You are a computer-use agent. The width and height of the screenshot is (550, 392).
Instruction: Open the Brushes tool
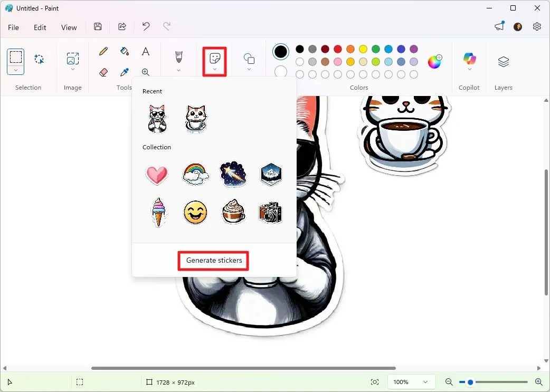[178, 55]
